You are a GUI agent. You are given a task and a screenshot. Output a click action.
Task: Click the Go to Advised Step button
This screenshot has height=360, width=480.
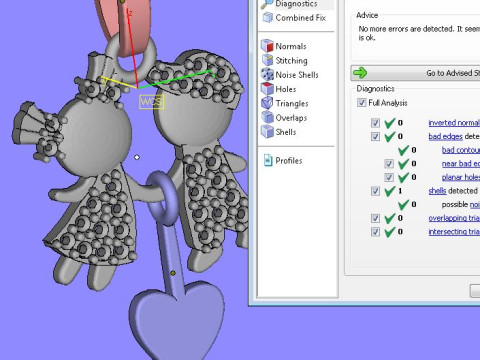(x=415, y=73)
